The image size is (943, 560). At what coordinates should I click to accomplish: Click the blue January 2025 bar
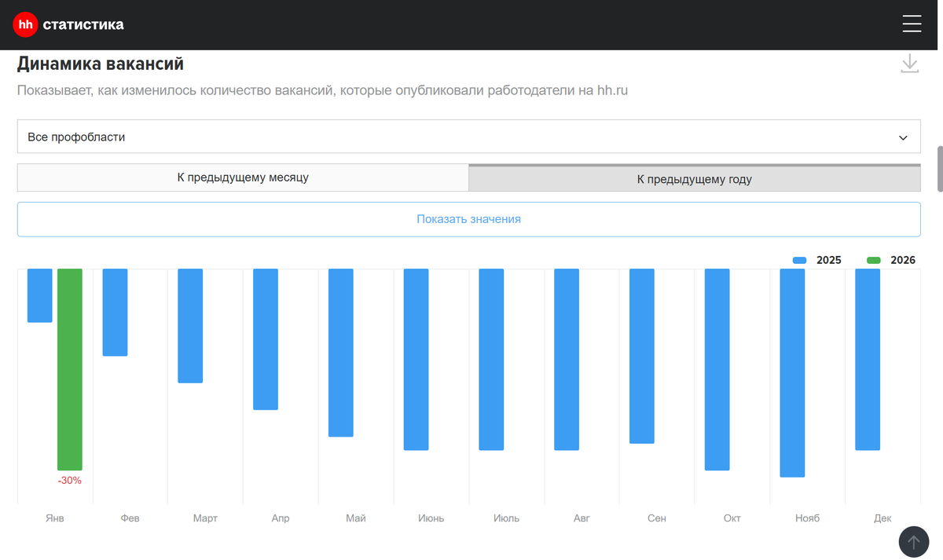click(x=40, y=295)
